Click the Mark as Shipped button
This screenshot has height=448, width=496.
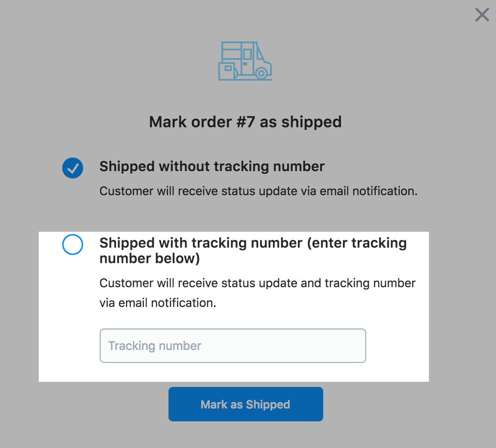(246, 404)
